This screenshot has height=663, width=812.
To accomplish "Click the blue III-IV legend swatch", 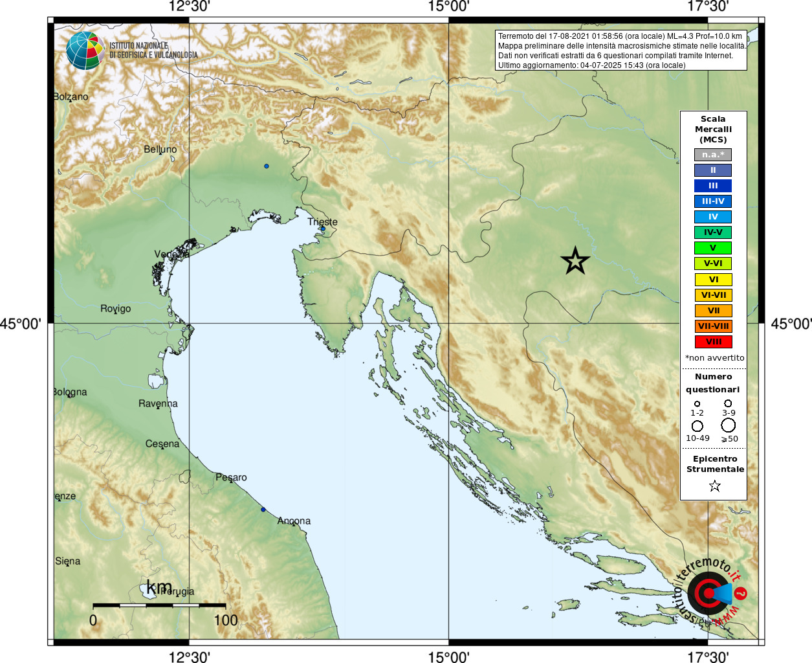I will point(713,201).
